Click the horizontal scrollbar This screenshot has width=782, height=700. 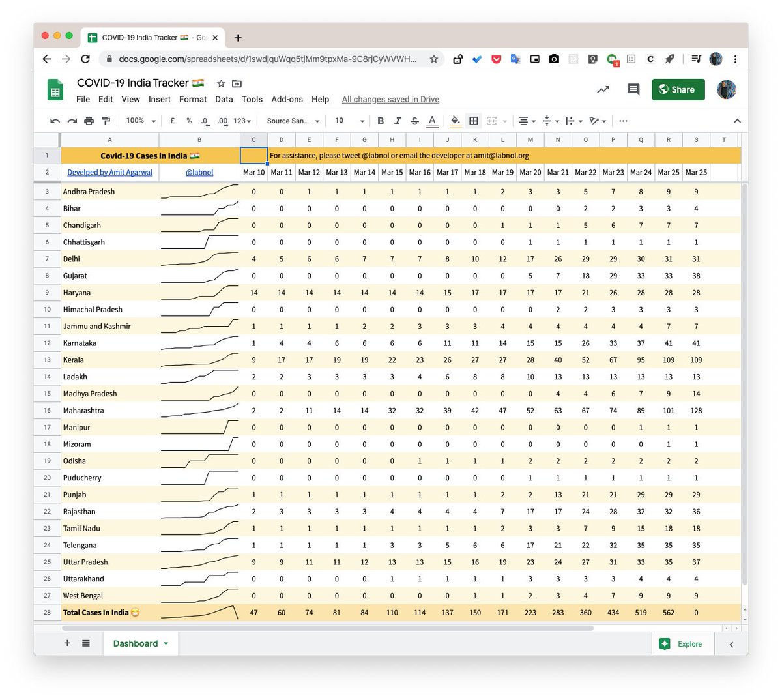pos(328,628)
